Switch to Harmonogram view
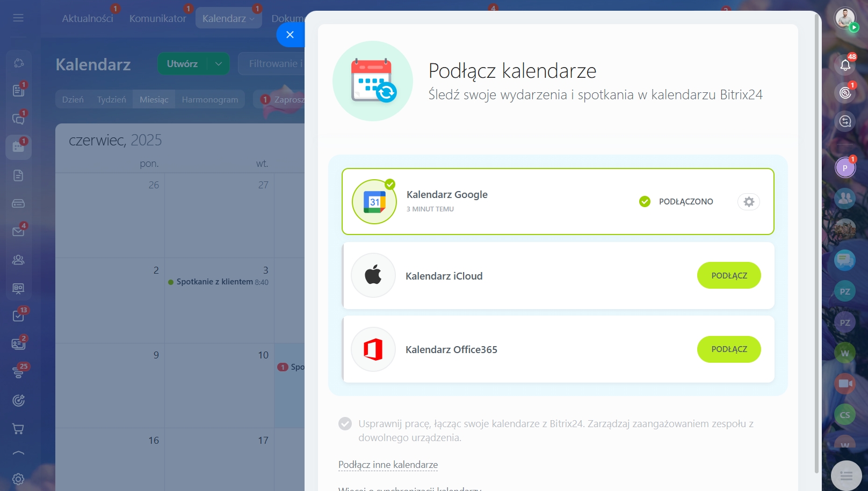 click(210, 99)
